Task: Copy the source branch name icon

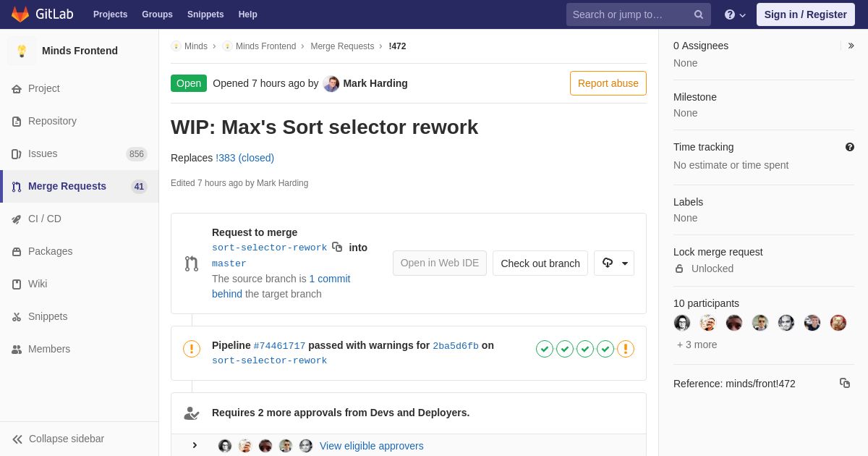Action: pos(337,247)
